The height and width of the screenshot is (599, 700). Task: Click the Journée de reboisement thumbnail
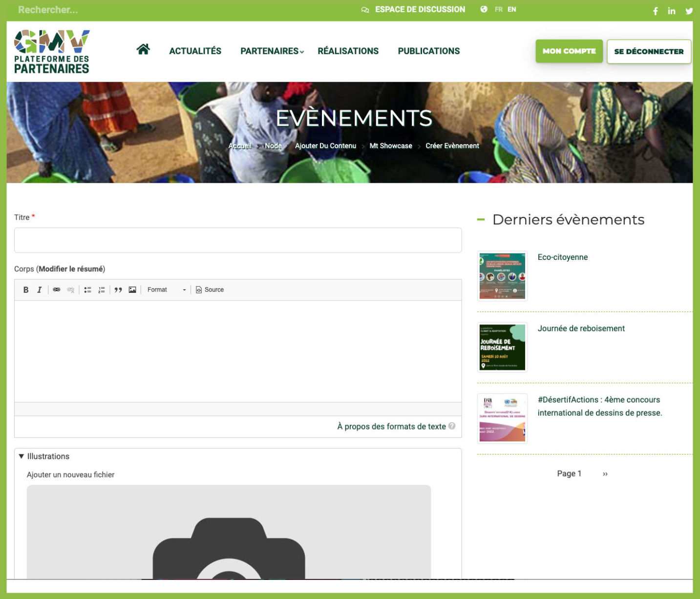point(502,347)
